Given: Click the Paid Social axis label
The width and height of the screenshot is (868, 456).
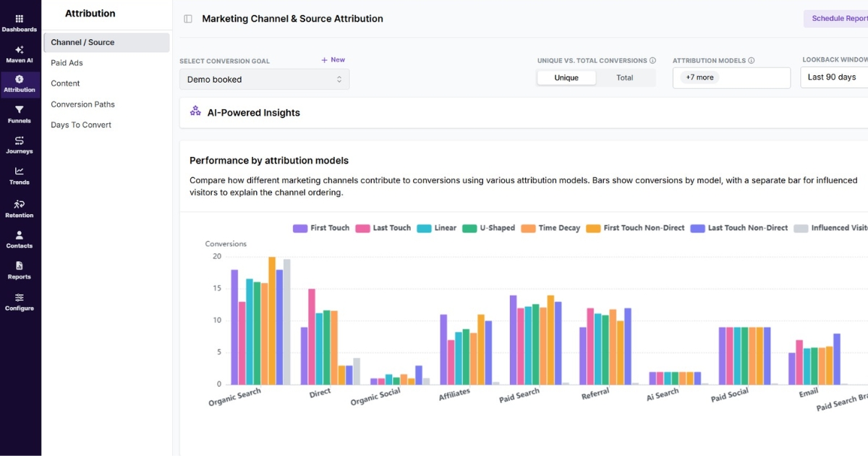Looking at the screenshot, I should [x=729, y=395].
